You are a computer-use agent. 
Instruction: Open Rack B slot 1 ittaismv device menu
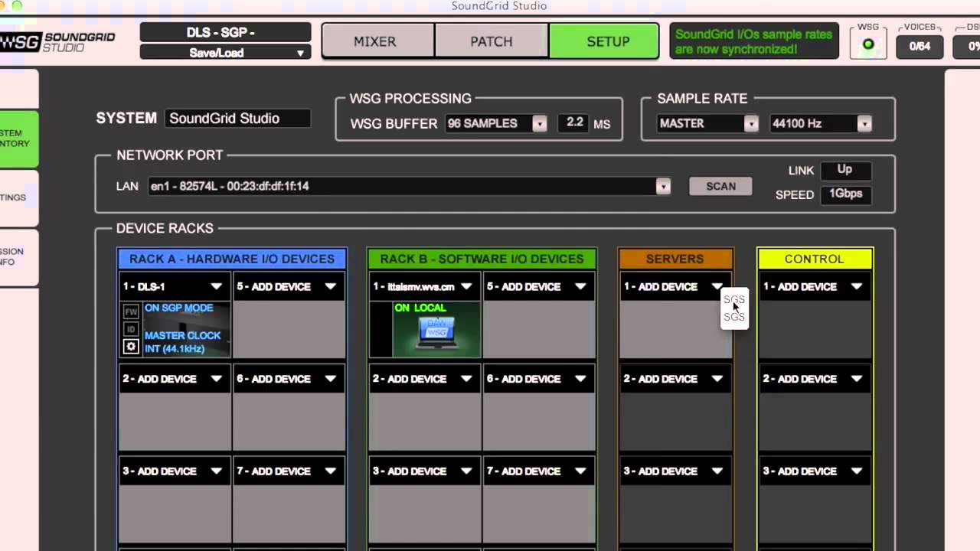[x=425, y=286]
